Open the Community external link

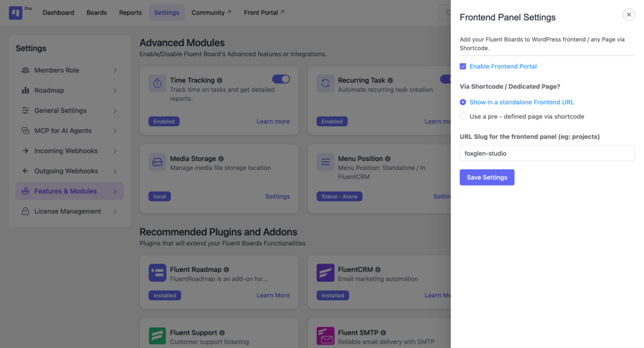tap(211, 13)
